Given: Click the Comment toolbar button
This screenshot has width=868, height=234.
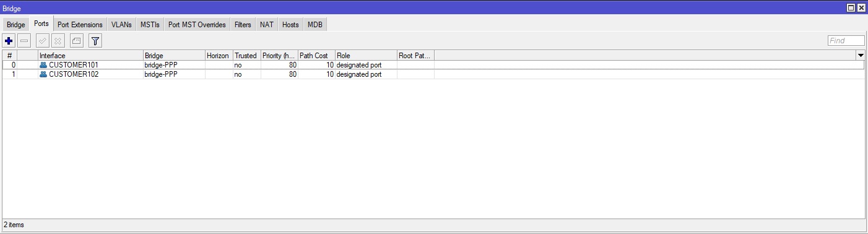Looking at the screenshot, I should point(76,41).
